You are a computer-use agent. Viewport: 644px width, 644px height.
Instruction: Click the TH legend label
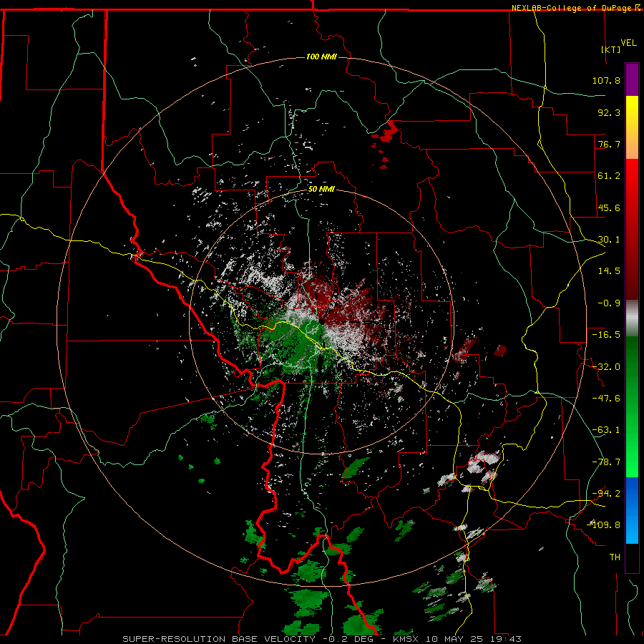pyautogui.click(x=615, y=557)
